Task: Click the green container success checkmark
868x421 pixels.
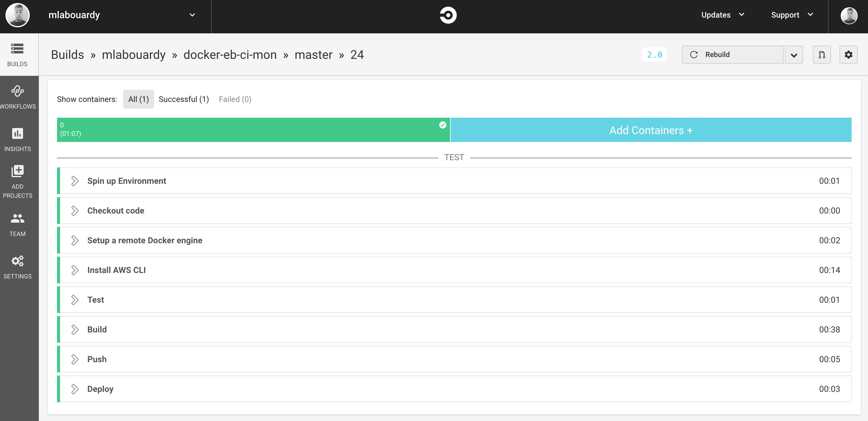Action: (442, 125)
